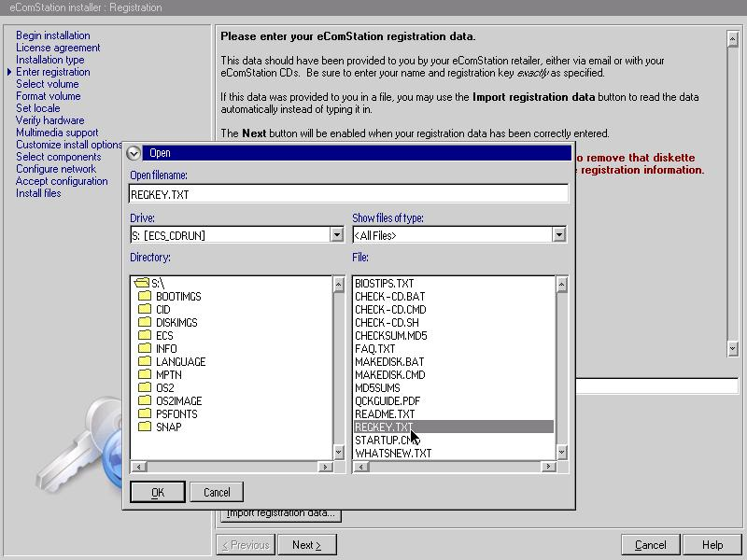Screen dimensions: 747x560
Task: Select MAKEDISK.CMD file
Action: click(390, 375)
